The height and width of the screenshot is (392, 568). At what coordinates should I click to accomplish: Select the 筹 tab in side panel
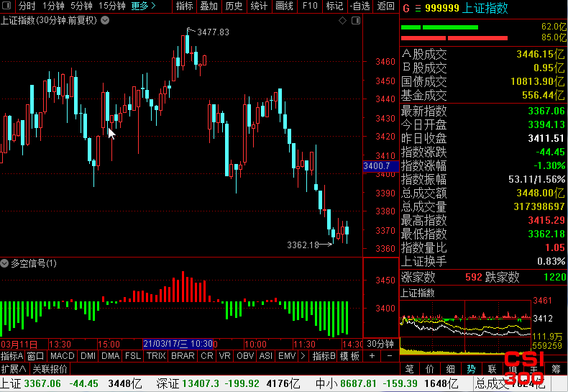[x=556, y=369]
